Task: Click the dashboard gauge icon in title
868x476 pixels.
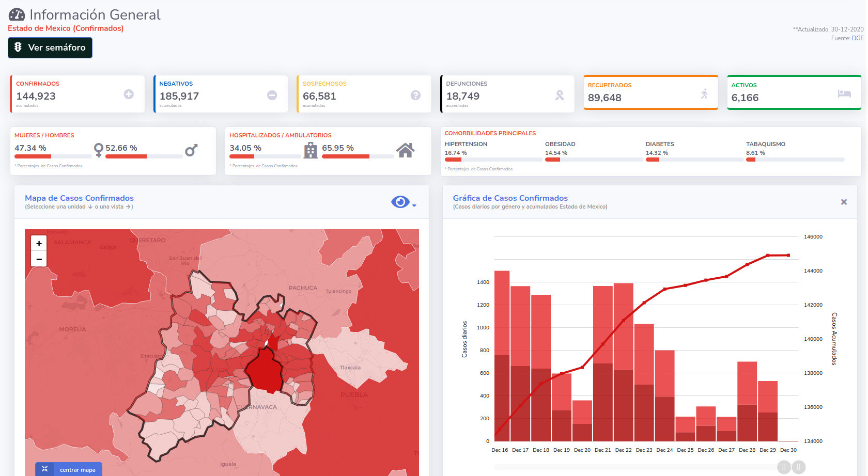Action: 17,14
